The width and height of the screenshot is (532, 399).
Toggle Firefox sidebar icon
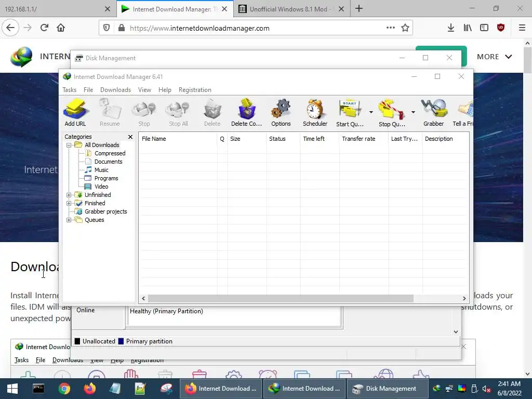tap(484, 28)
